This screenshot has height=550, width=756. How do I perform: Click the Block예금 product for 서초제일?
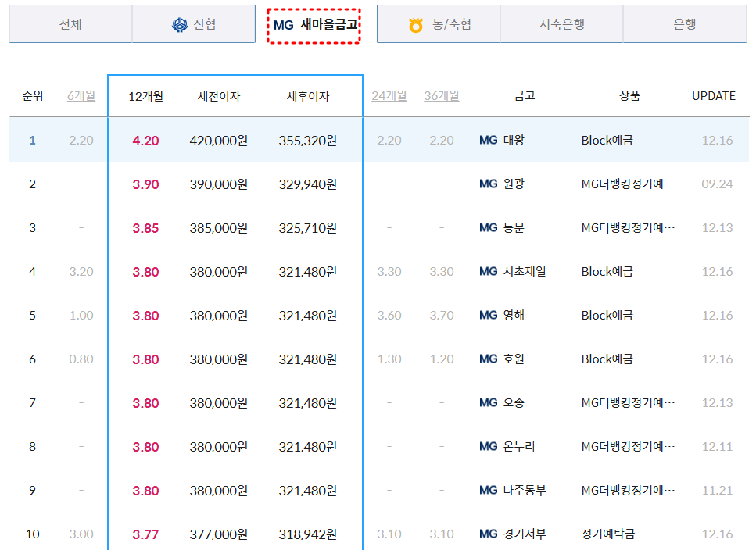(607, 272)
